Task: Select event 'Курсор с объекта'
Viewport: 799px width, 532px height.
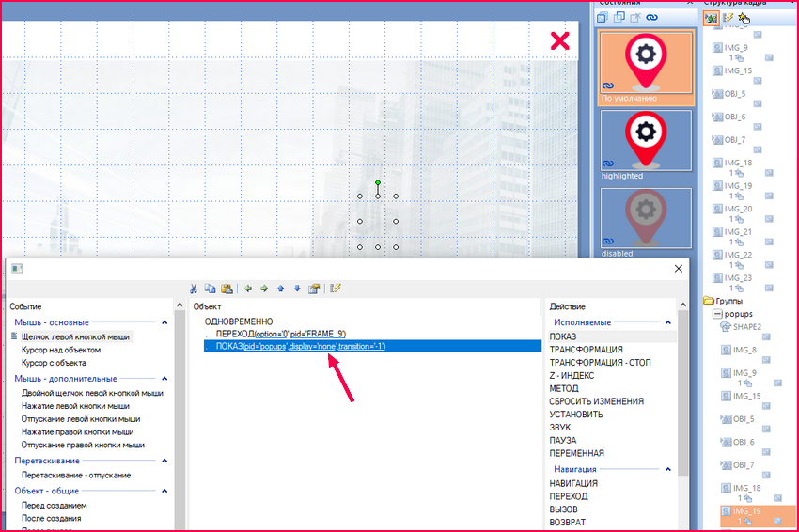Action: pyautogui.click(x=54, y=363)
